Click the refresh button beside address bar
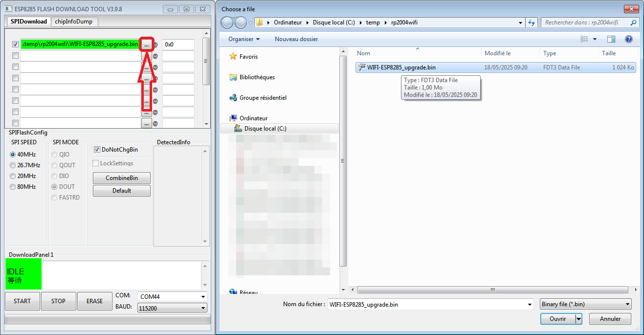Viewport: 644px width, 335px height. (532, 22)
